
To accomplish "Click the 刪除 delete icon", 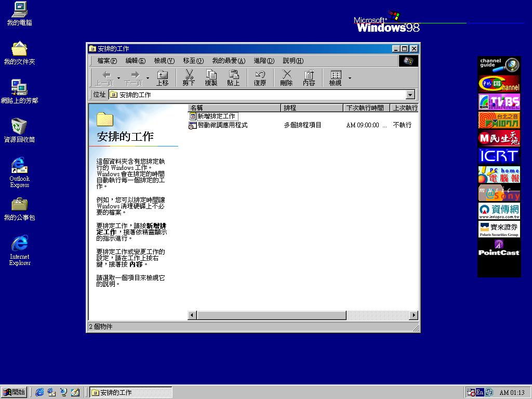I will 286,78.
